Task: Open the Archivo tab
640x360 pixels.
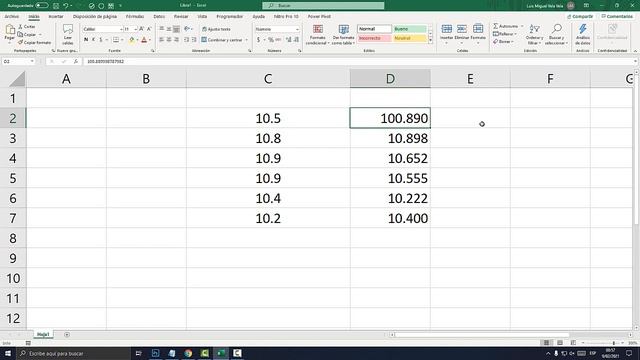Action: [11, 16]
